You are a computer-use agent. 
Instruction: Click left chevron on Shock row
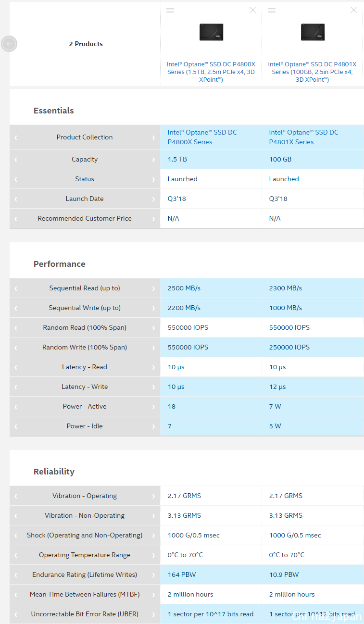[16, 536]
